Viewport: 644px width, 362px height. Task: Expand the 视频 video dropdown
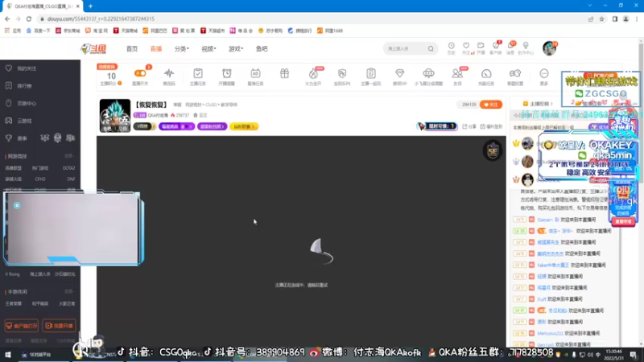208,48
